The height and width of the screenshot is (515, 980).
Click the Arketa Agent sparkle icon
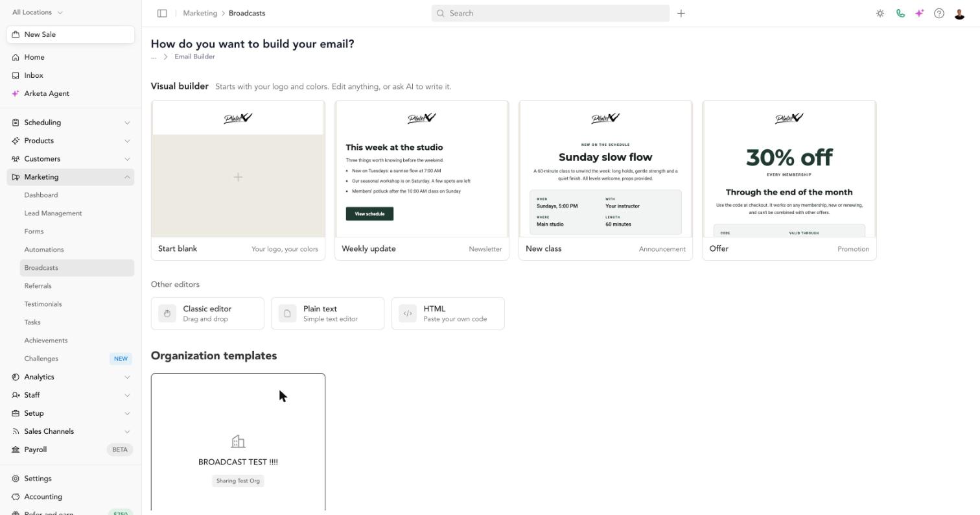16,93
